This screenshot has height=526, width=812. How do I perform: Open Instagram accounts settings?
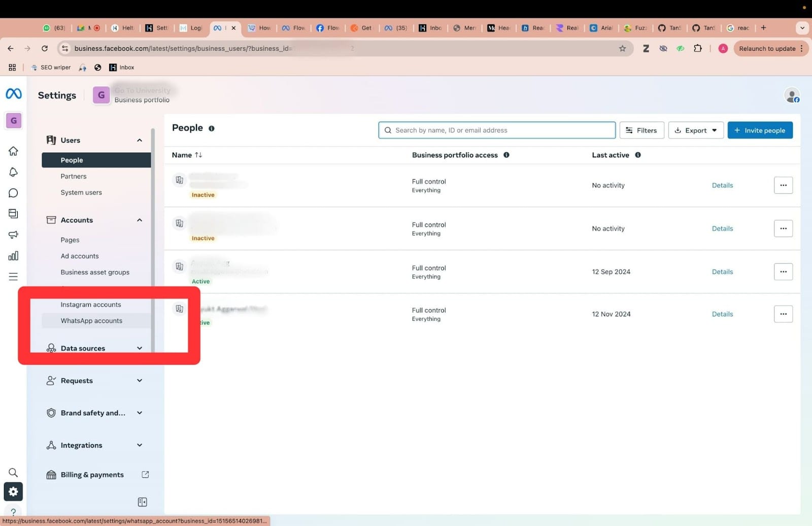pyautogui.click(x=91, y=305)
